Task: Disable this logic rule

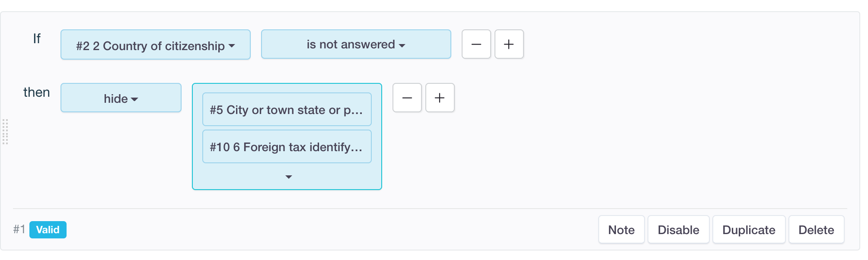Action: pos(678,229)
